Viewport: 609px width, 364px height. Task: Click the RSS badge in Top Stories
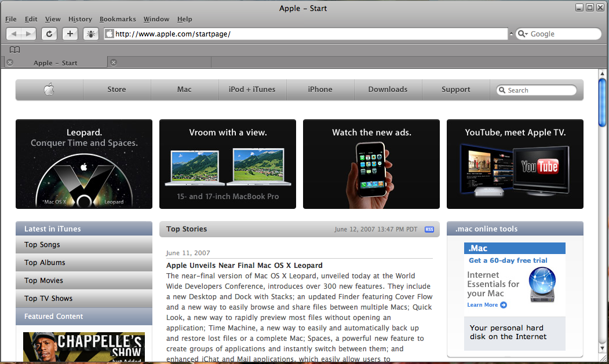(429, 229)
